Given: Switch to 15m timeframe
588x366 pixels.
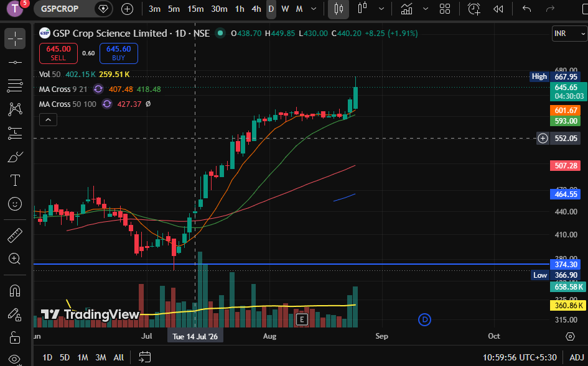Looking at the screenshot, I should point(195,9).
